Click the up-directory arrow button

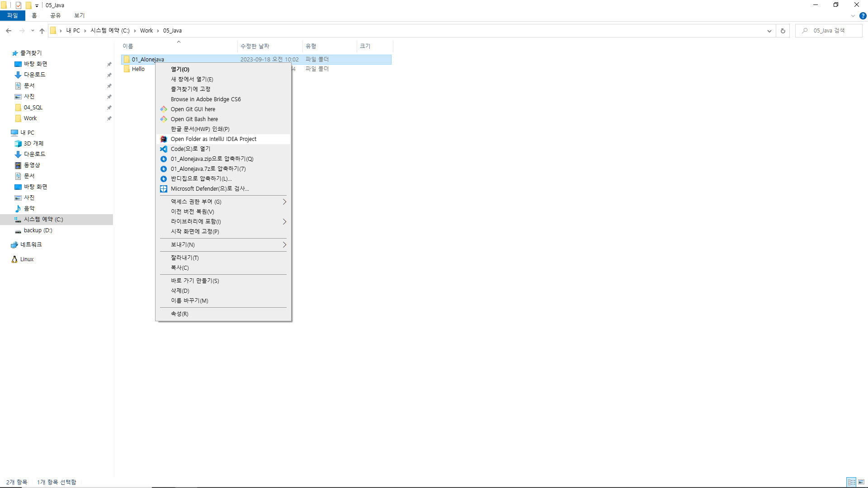click(x=42, y=31)
